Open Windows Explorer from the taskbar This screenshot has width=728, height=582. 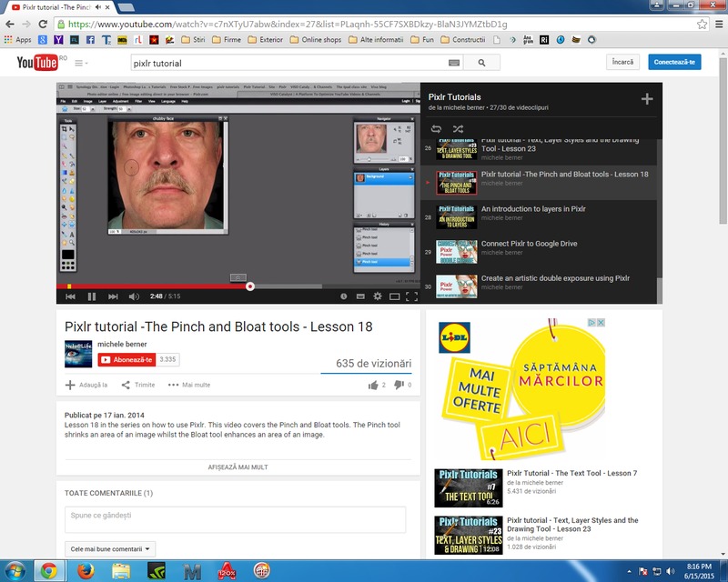(121, 571)
